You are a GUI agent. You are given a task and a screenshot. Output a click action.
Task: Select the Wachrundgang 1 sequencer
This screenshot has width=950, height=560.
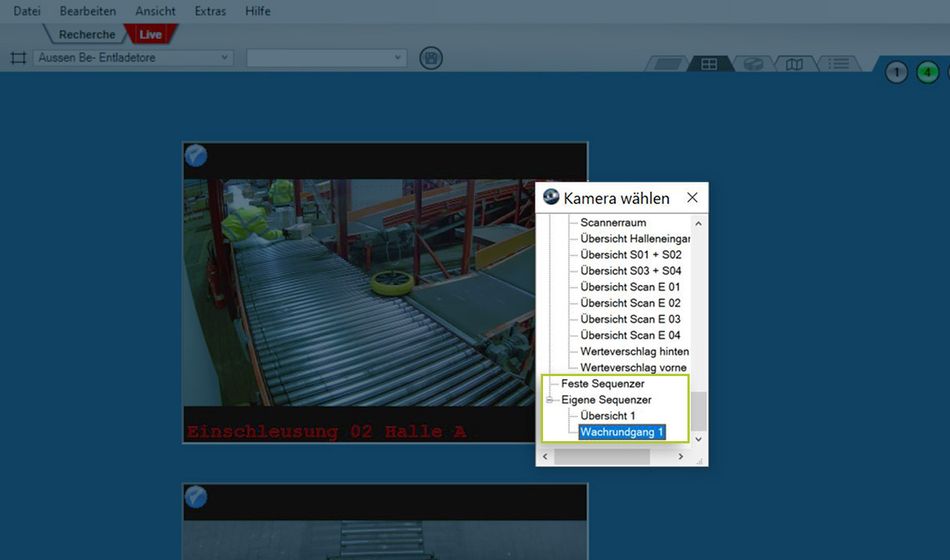(x=622, y=432)
